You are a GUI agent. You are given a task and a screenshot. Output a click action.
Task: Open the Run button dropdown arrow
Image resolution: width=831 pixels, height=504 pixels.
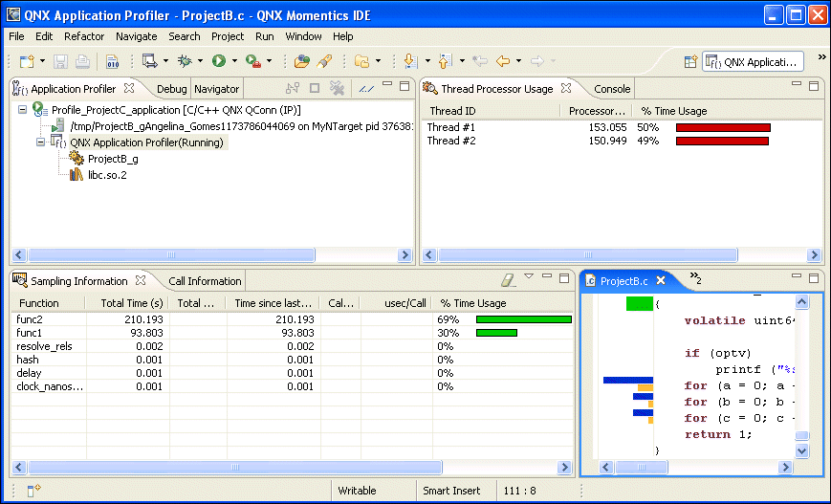234,61
